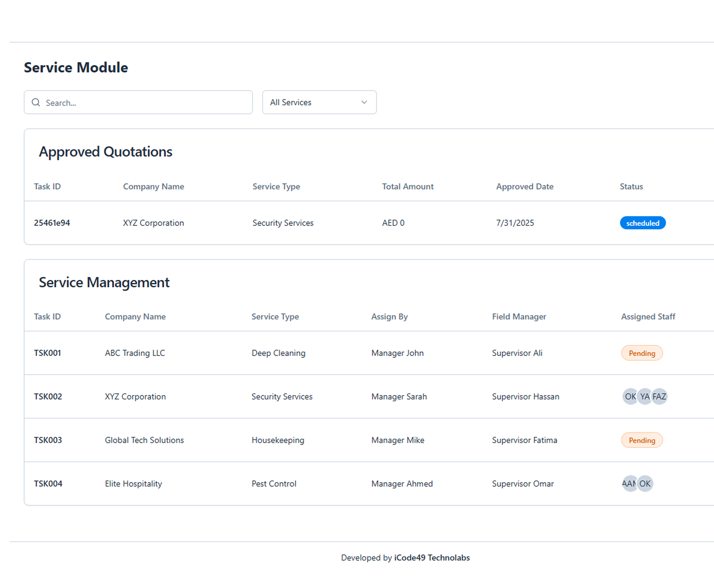The width and height of the screenshot is (714, 588).
Task: Click the YA staff avatar
Action: coord(645,396)
